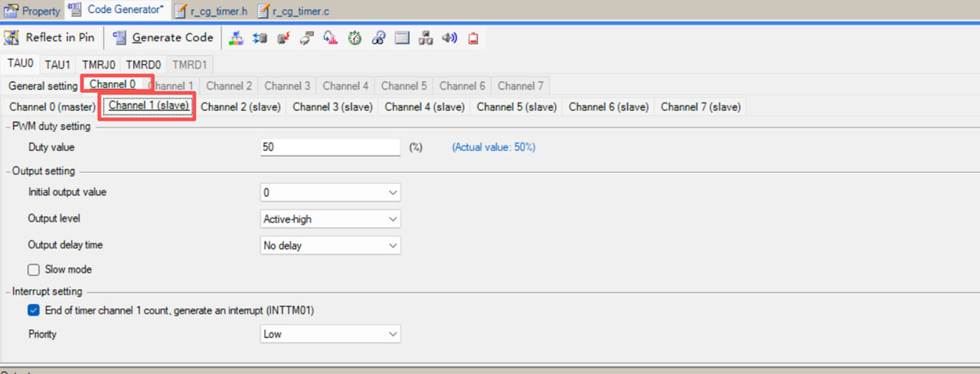Switch to the TMRJ0 tab
The height and width of the screenshot is (374, 980).
[x=99, y=64]
